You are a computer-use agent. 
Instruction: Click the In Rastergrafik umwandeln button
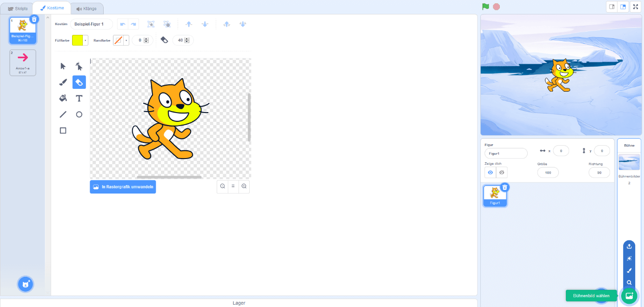(123, 187)
